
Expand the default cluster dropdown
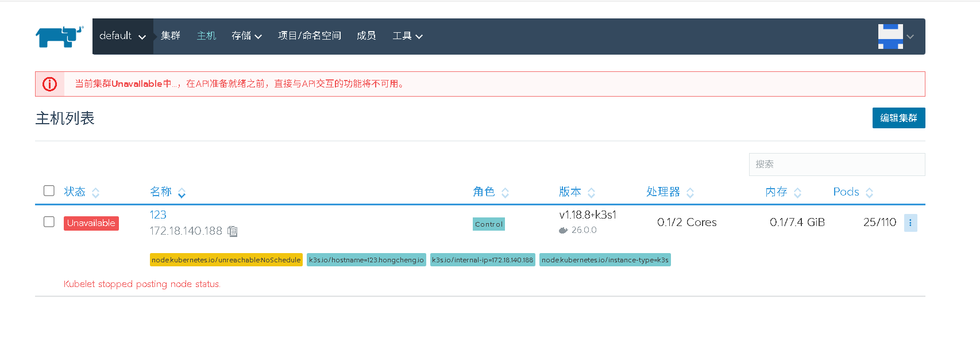point(122,36)
